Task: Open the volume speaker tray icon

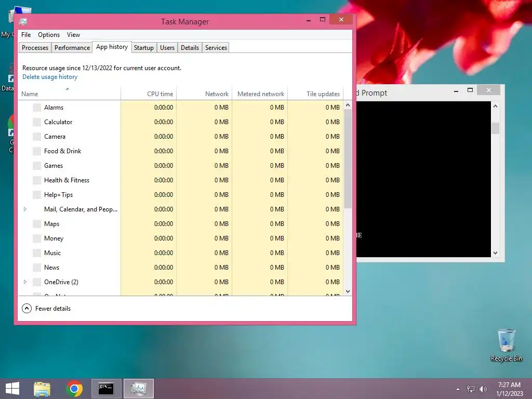Action: tap(483, 389)
